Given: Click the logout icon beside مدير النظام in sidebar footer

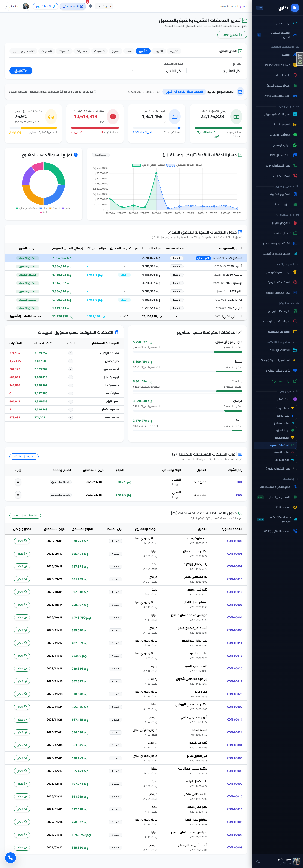Looking at the screenshot, I should [258, 861].
